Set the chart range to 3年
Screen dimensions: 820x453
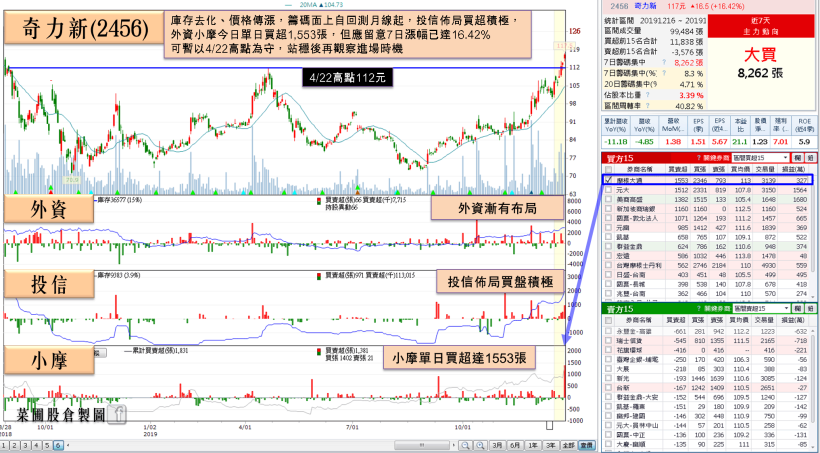pos(551,445)
